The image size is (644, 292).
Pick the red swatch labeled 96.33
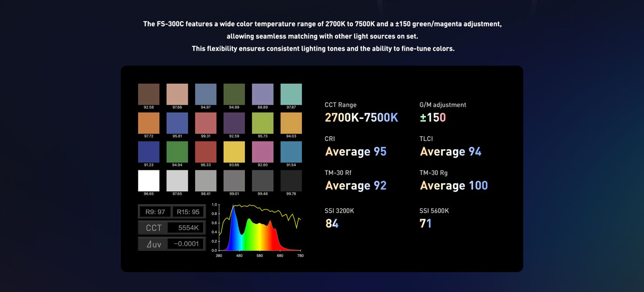pos(206,152)
